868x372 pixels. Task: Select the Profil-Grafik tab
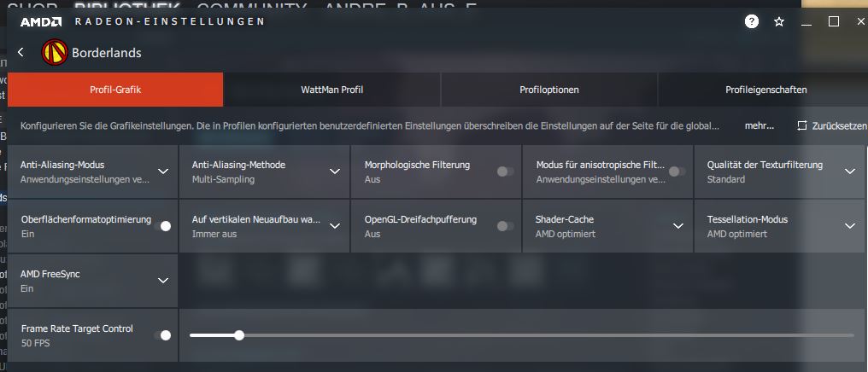115,90
